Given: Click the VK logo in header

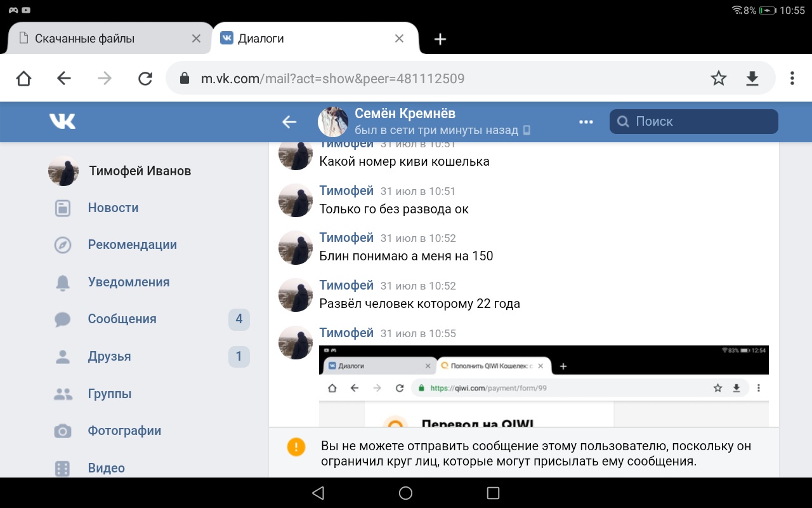Looking at the screenshot, I should (62, 121).
